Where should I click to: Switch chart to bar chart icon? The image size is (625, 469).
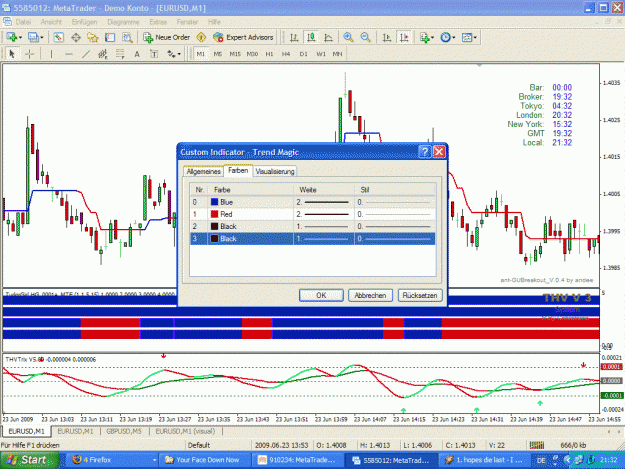point(294,37)
